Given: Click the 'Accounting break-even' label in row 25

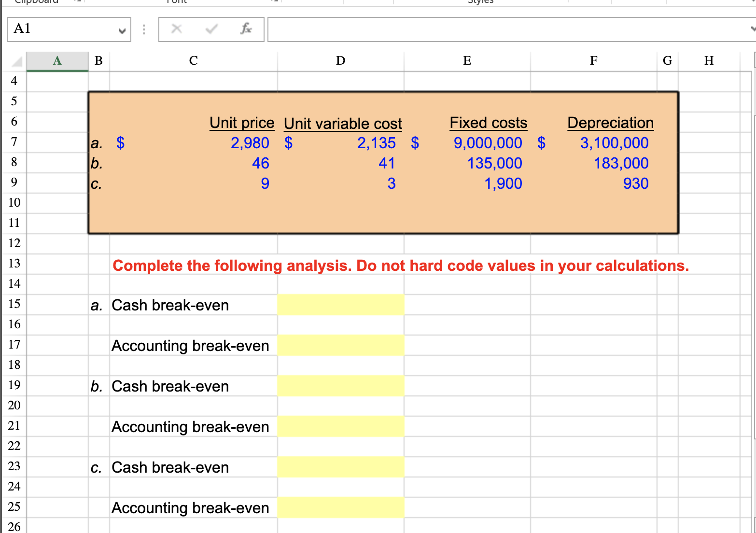Looking at the screenshot, I should click(190, 508).
